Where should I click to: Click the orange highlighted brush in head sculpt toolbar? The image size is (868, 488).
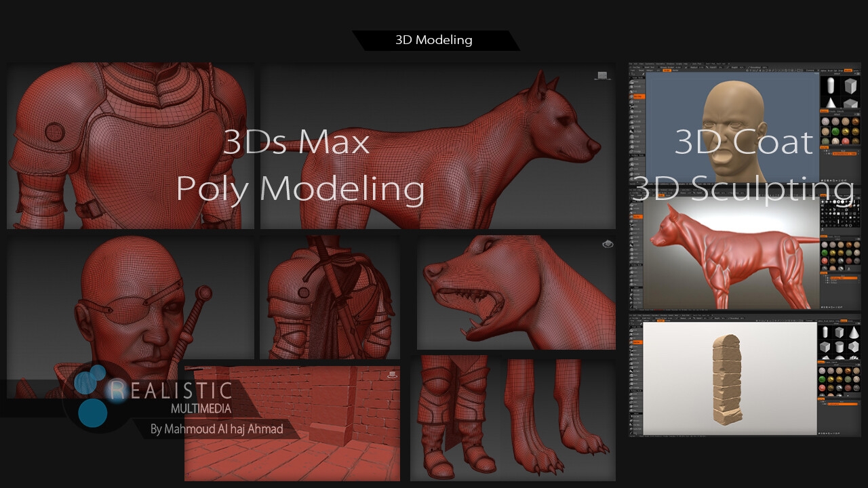[637, 97]
